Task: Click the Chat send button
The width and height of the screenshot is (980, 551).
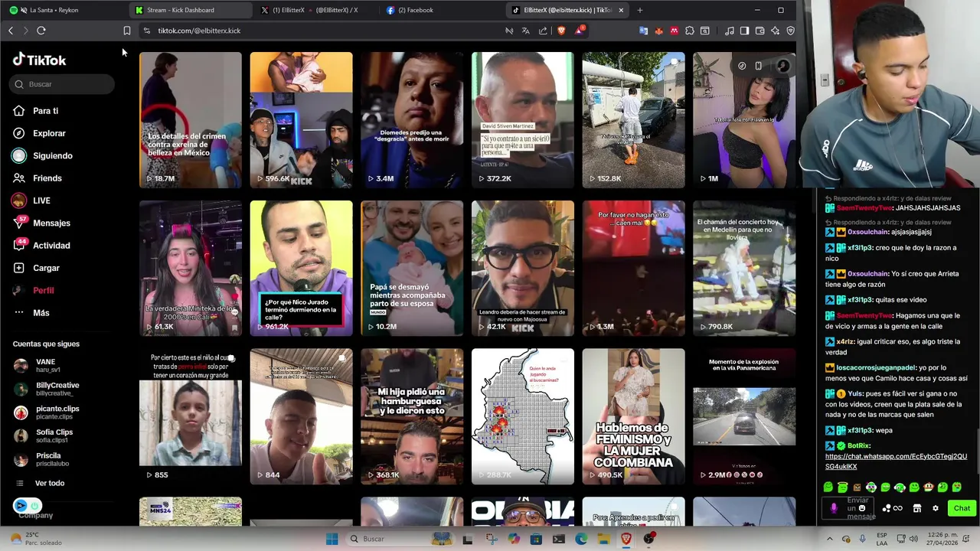Action: click(x=962, y=508)
